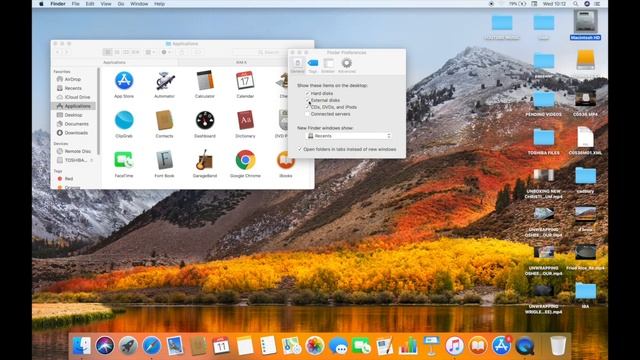This screenshot has height=360, width=640.
Task: Open iTunes from the Dock
Action: tap(454, 345)
